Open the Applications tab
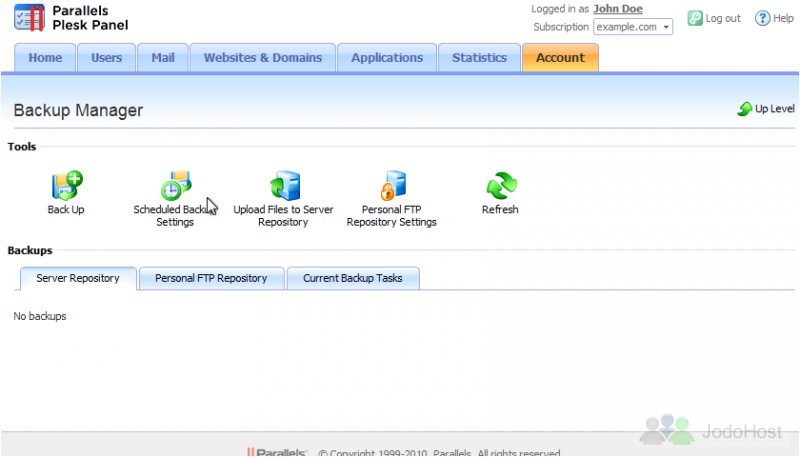Screen dimensions: 800x457 386,58
